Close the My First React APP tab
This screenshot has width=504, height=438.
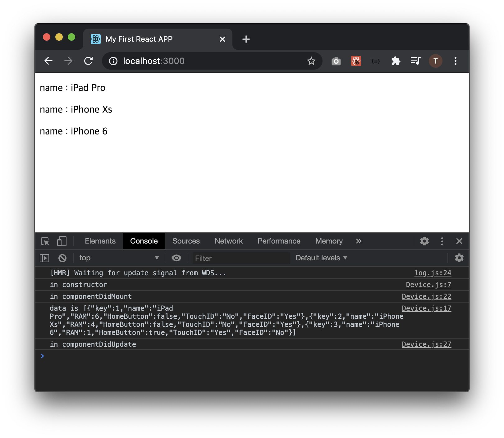point(222,39)
